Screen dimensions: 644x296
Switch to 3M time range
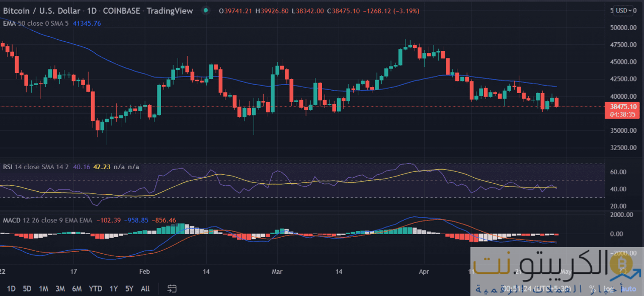pos(60,288)
